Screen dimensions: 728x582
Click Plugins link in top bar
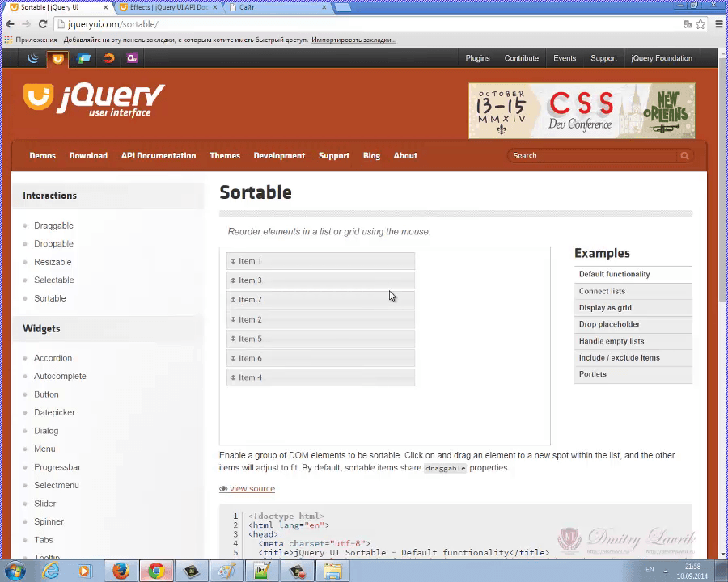pyautogui.click(x=478, y=58)
